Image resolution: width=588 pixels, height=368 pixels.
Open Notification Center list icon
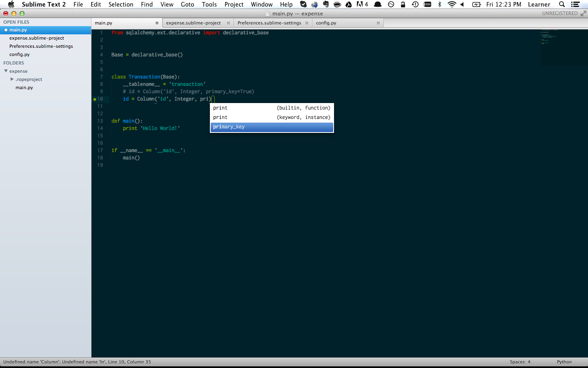(x=575, y=4)
